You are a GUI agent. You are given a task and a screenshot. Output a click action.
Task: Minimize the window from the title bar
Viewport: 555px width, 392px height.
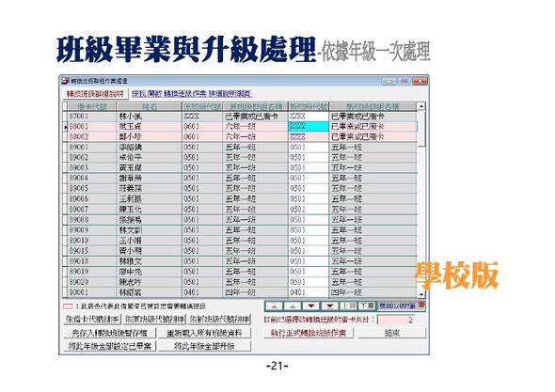(389, 81)
